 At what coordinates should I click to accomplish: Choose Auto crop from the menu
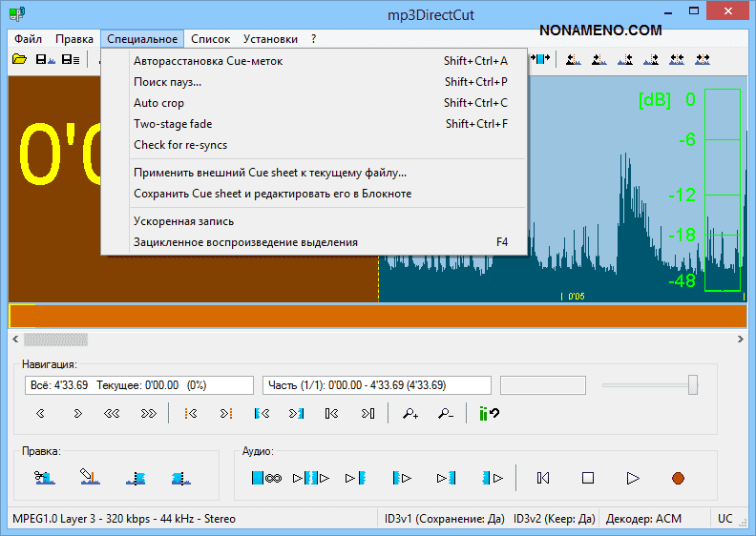tap(158, 103)
